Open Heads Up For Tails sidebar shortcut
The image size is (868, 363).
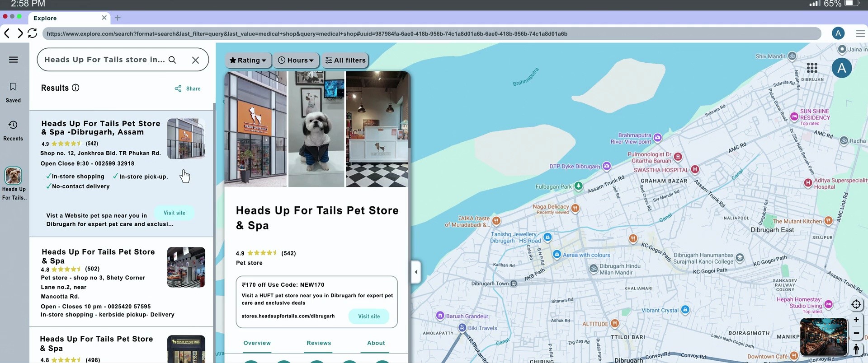tap(13, 176)
